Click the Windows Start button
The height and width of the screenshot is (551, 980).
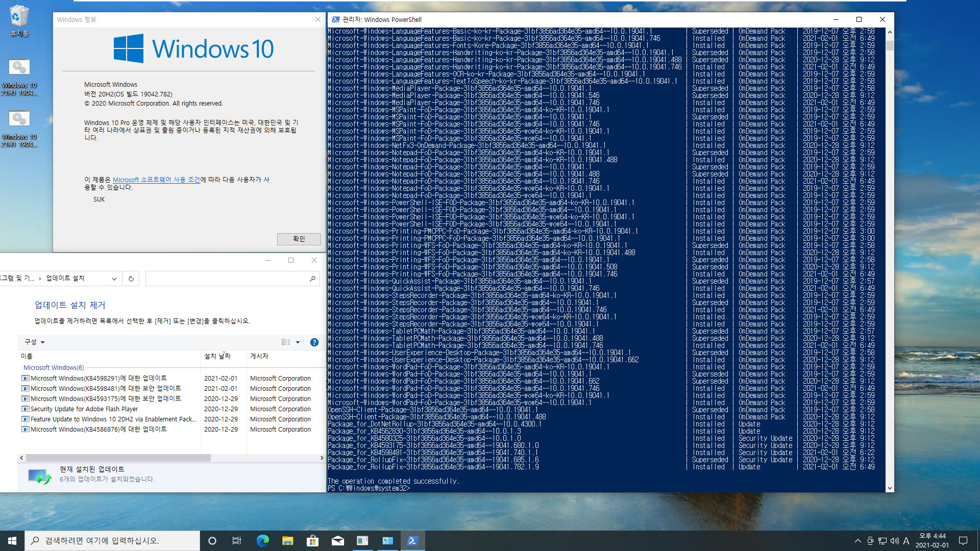click(12, 541)
